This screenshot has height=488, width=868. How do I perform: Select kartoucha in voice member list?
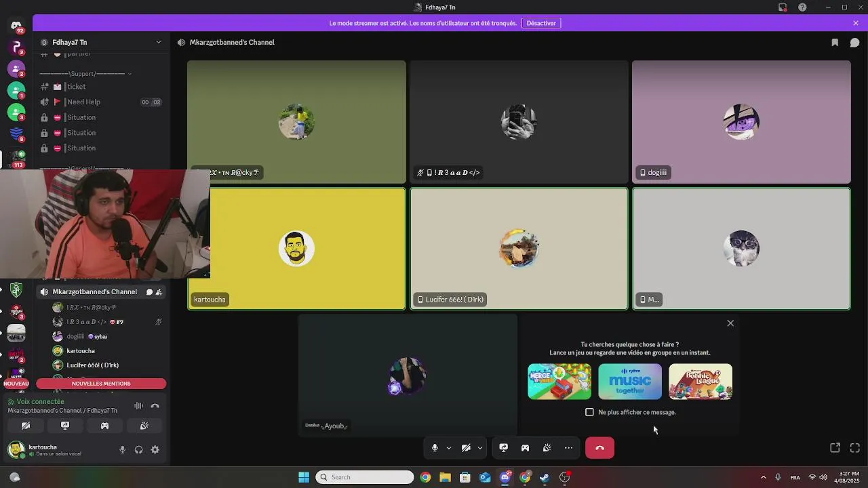point(108,351)
